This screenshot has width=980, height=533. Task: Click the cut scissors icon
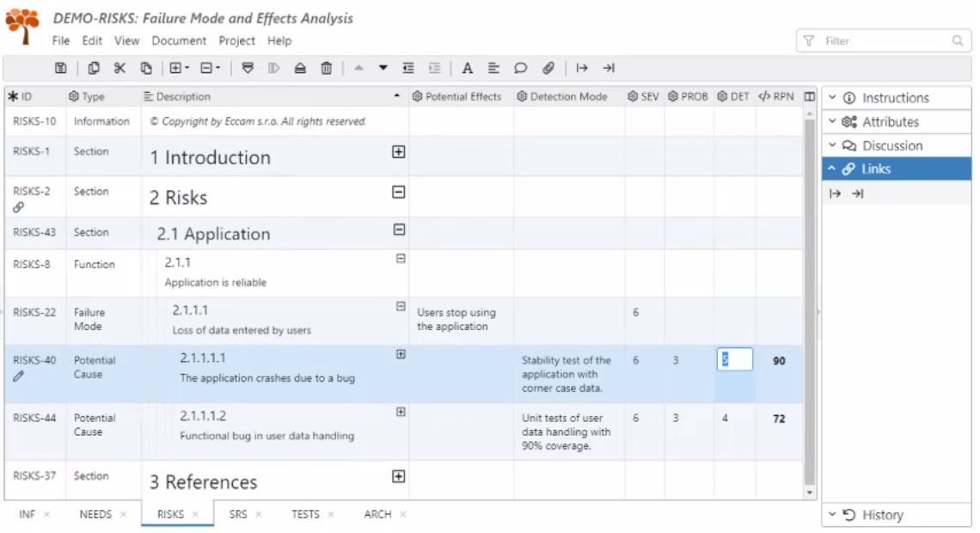pos(119,68)
